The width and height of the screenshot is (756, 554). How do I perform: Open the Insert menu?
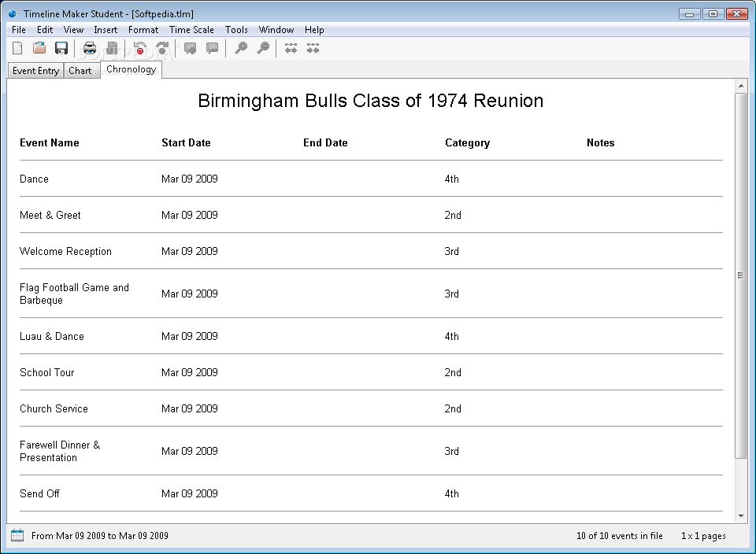tap(106, 30)
